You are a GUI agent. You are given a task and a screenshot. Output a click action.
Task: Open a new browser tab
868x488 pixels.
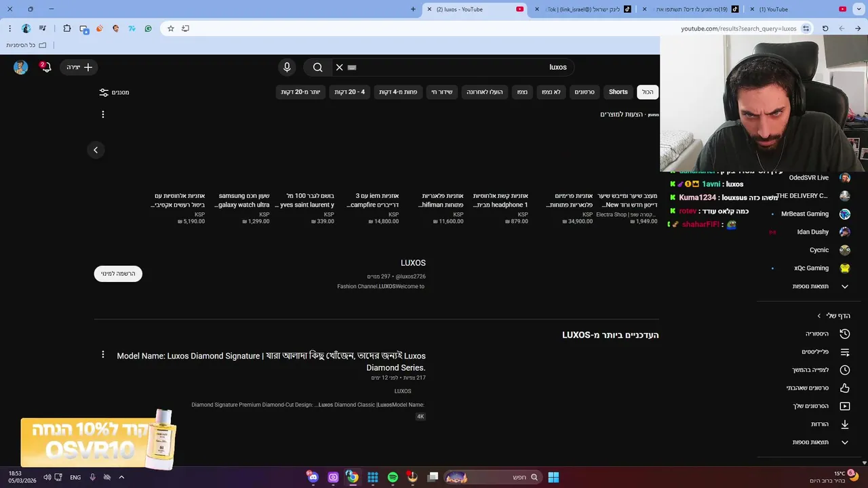(413, 9)
